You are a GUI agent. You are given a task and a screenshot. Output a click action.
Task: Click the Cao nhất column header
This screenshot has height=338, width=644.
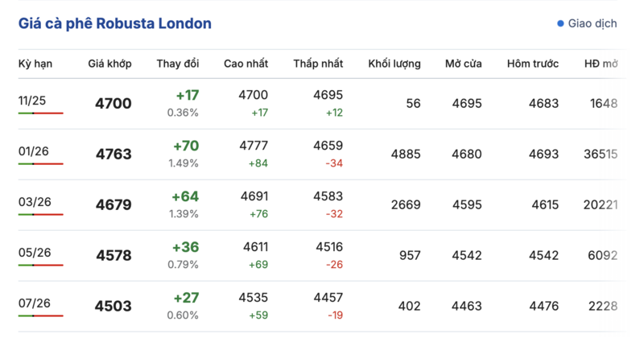246,64
